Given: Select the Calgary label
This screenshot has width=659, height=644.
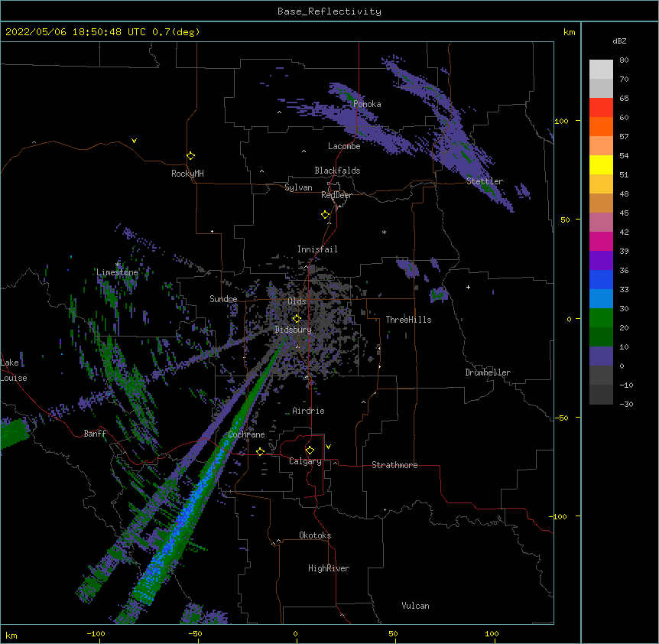Looking at the screenshot, I should click(x=306, y=461).
